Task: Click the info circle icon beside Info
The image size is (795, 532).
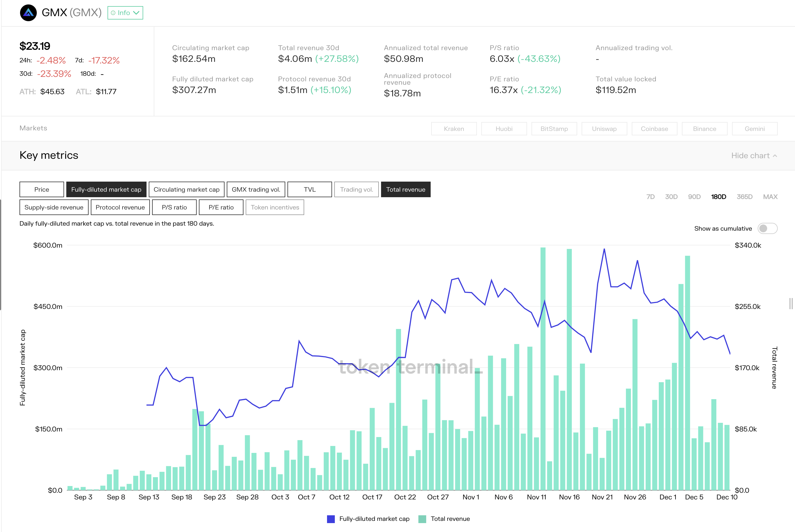Action: [113, 13]
